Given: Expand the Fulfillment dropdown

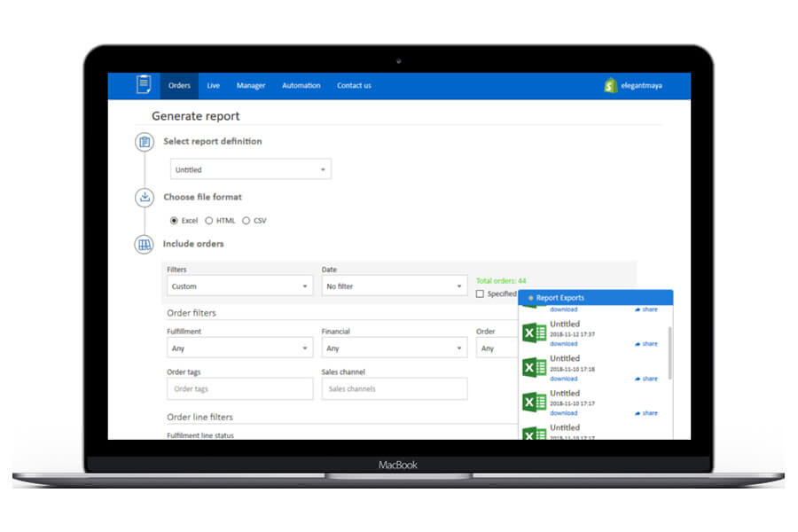Looking at the screenshot, I should (239, 348).
